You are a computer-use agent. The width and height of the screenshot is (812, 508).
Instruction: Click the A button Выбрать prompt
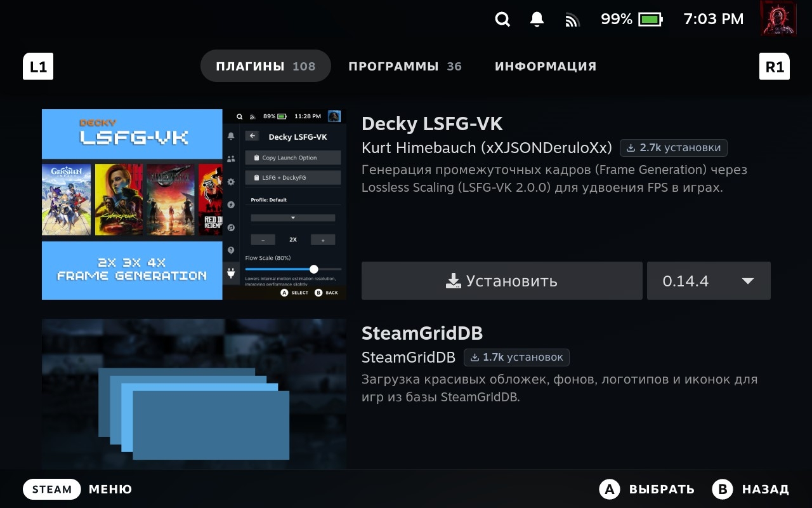[x=647, y=490]
